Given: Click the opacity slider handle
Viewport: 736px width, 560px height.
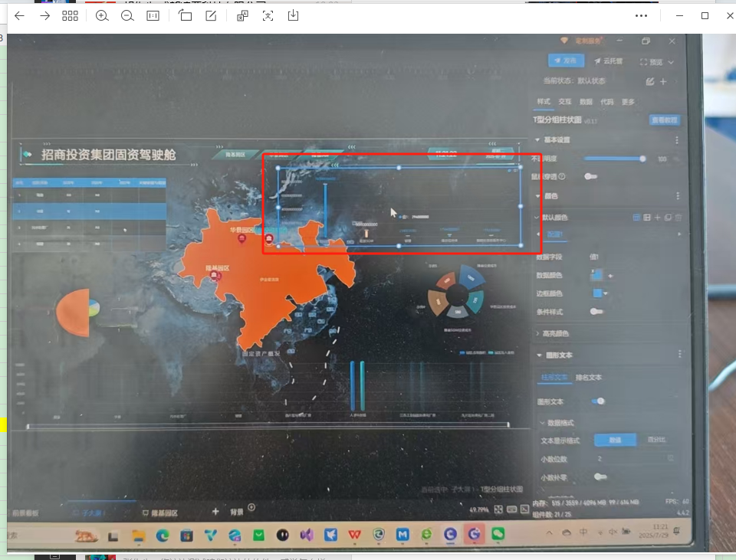Looking at the screenshot, I should pyautogui.click(x=642, y=159).
